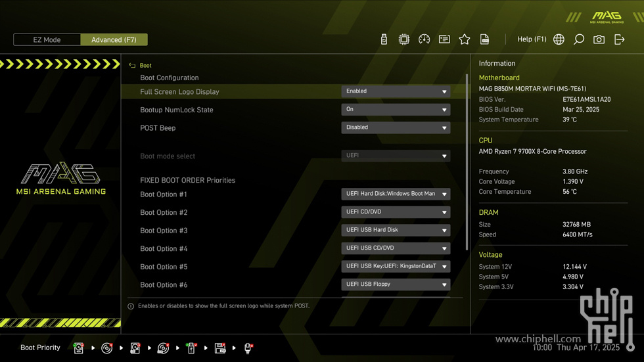Click the 6400 MT/s DRAM speed value
644x362 pixels.
pos(578,235)
